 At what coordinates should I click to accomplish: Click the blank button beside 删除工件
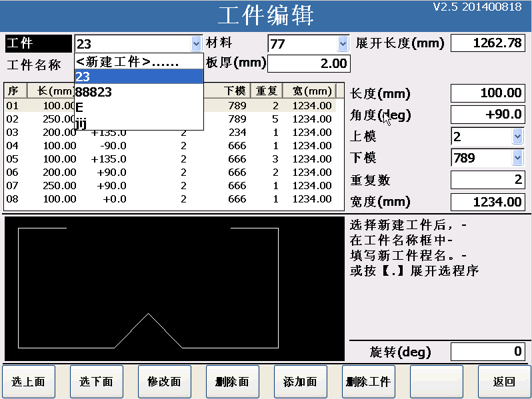[436, 382]
